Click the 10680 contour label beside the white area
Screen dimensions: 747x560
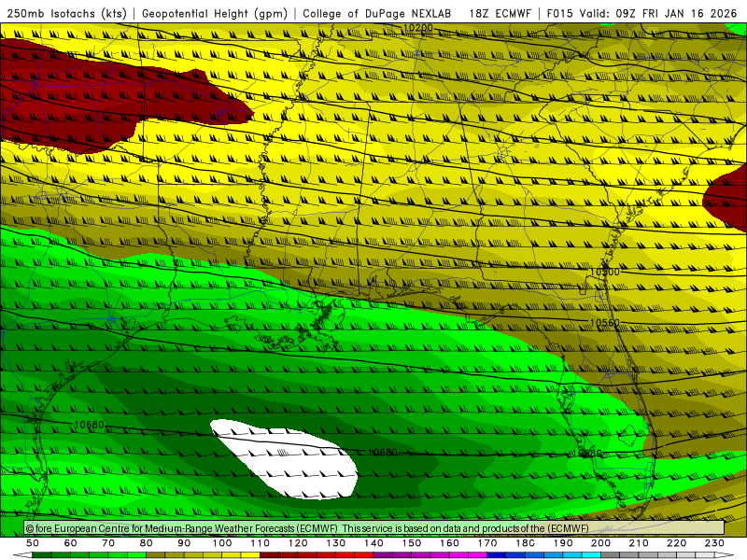(x=383, y=452)
